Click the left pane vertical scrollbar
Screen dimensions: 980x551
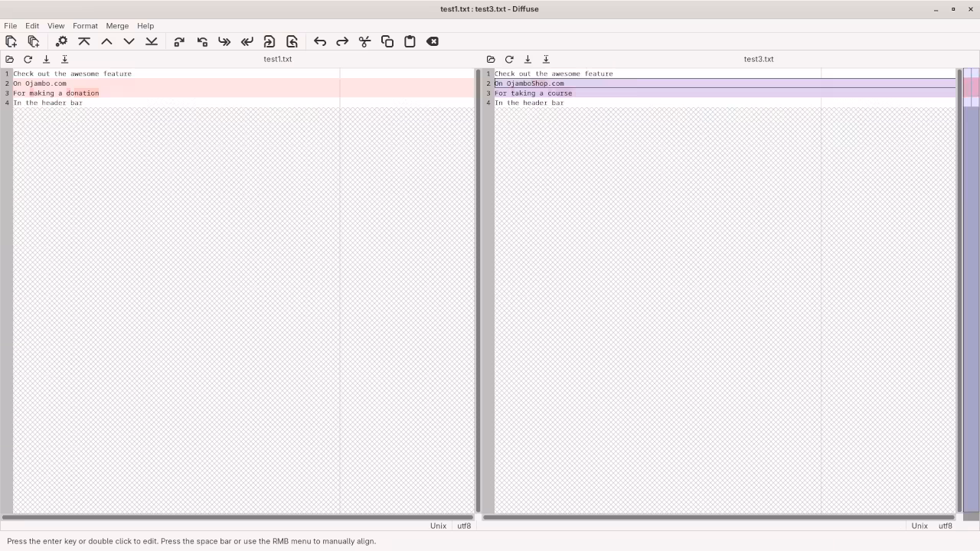pos(478,291)
